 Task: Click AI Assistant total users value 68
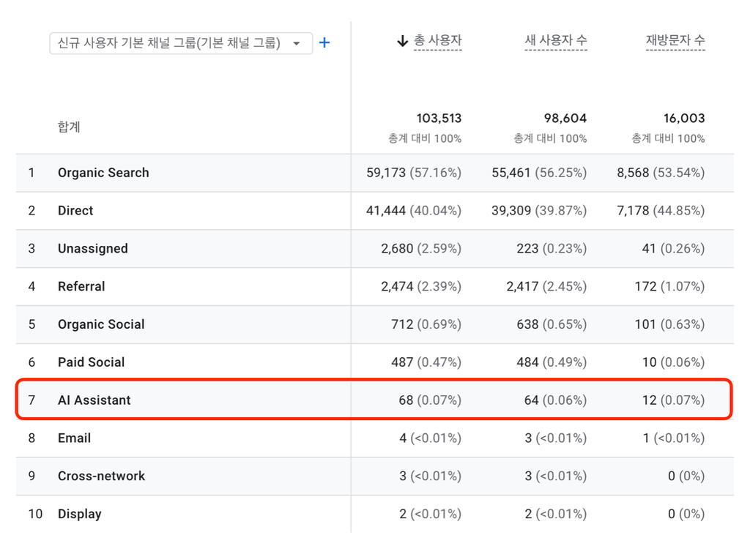(x=406, y=400)
